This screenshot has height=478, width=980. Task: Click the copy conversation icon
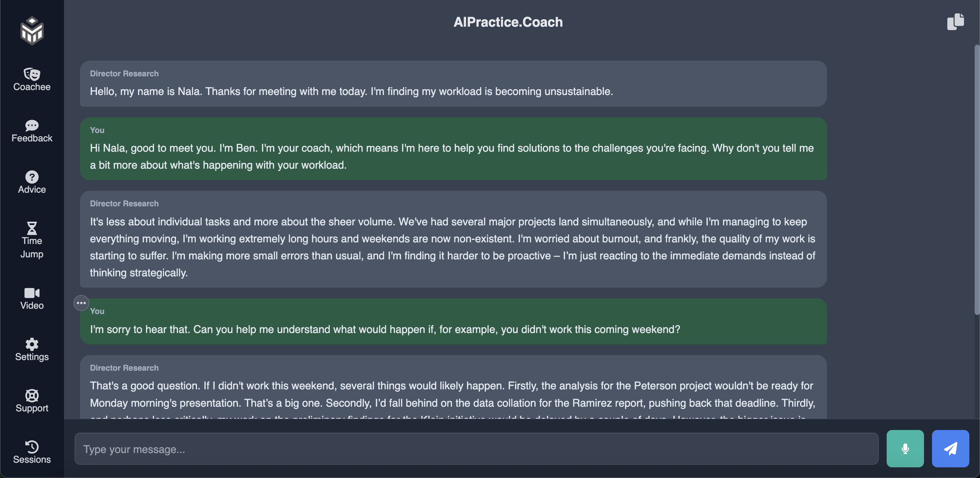pyautogui.click(x=955, y=22)
